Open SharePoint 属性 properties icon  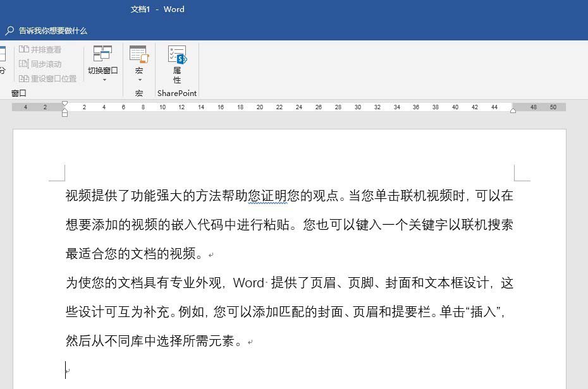177,54
